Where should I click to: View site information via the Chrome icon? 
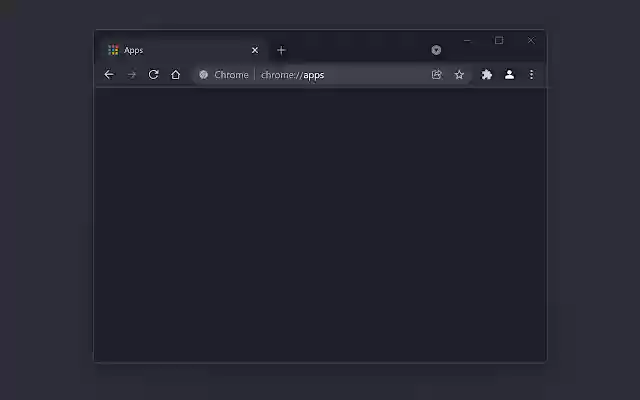(x=204, y=75)
